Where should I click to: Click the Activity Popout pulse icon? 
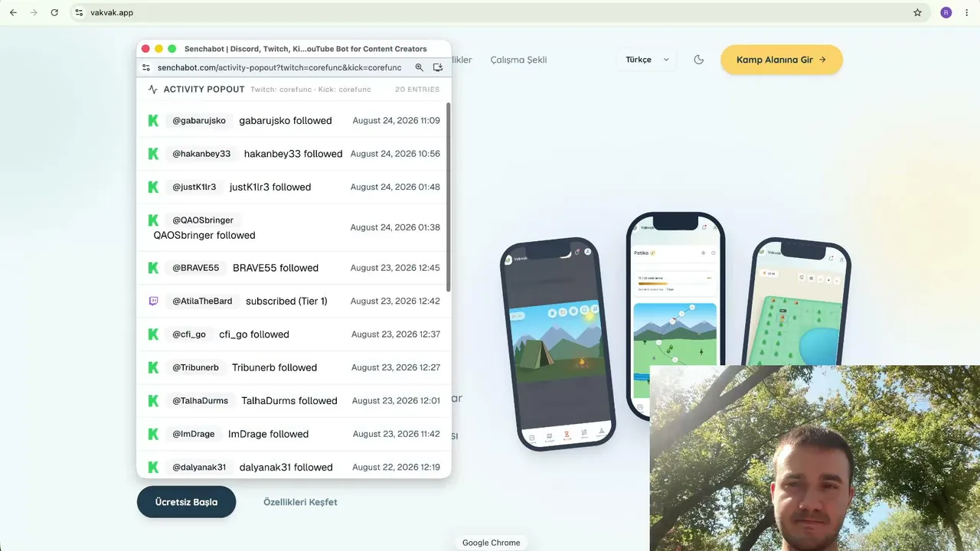[x=153, y=90]
